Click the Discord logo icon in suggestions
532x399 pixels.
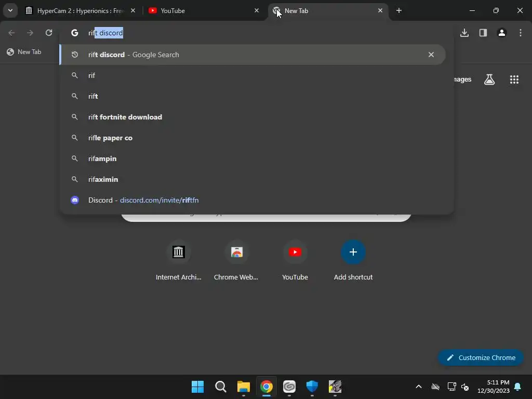point(75,200)
